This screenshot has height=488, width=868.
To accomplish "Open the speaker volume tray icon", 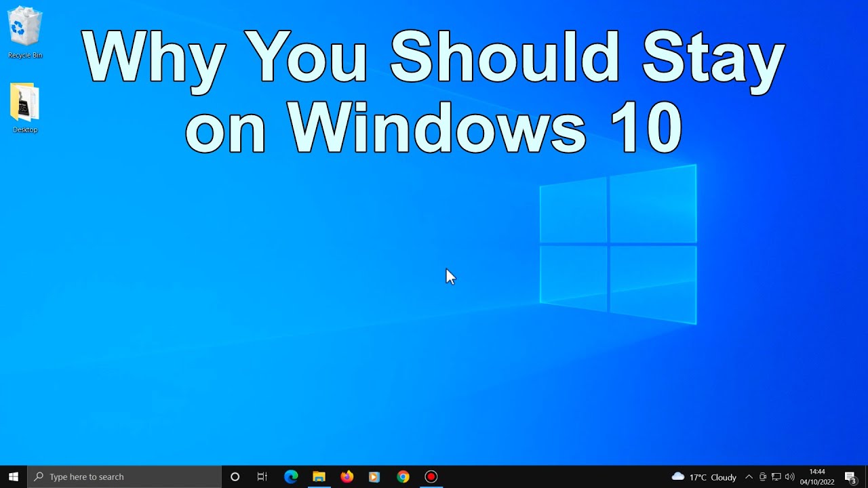I will tap(790, 476).
